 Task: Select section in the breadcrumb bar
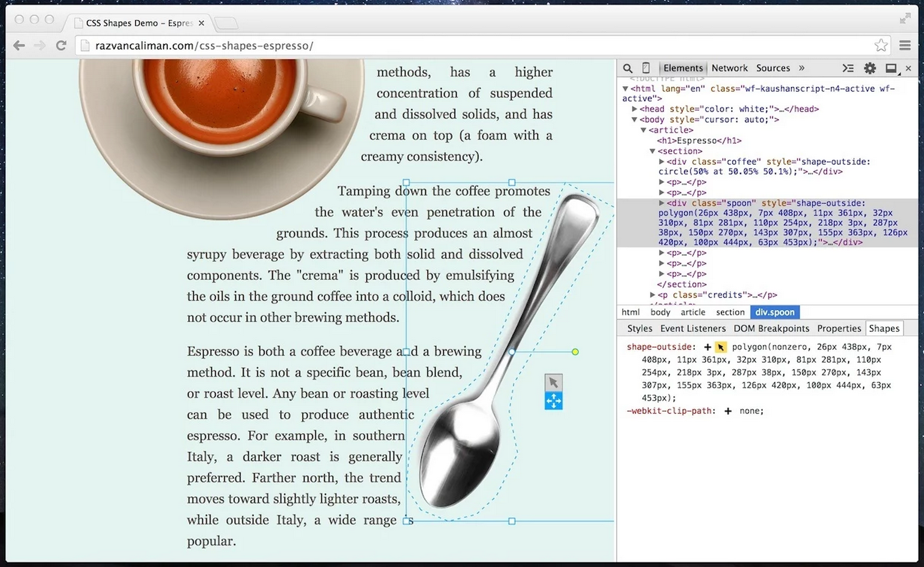(x=730, y=312)
